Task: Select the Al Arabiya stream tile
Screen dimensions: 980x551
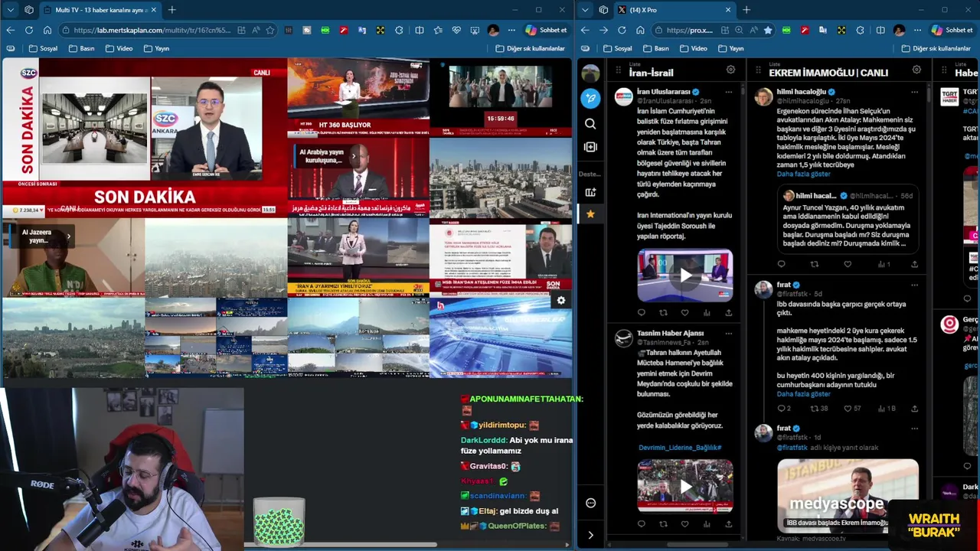Action: [358, 177]
